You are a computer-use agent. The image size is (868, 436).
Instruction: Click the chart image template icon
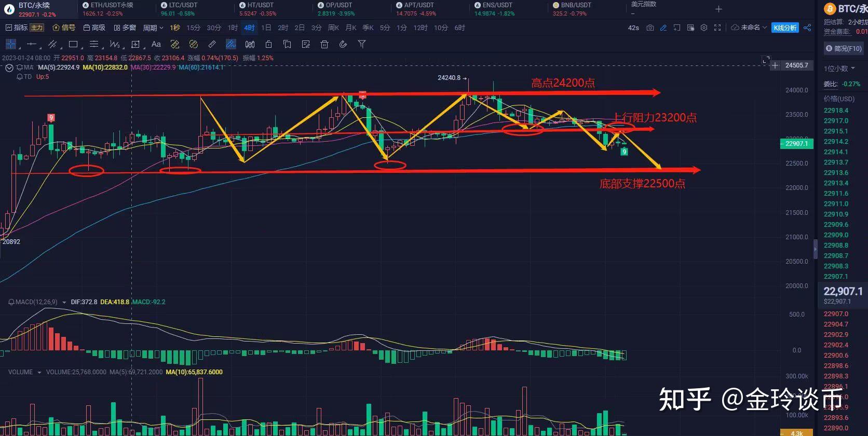pyautogui.click(x=690, y=28)
